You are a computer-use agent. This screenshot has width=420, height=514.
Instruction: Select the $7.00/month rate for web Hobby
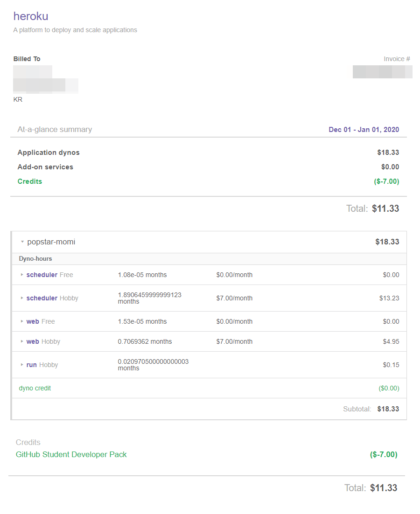pos(234,341)
